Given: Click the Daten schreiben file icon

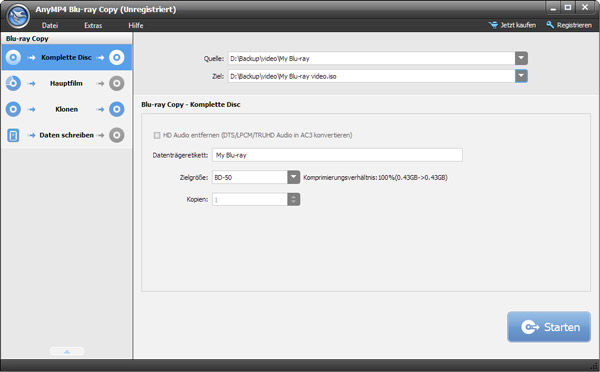Looking at the screenshot, I should pyautogui.click(x=13, y=135).
